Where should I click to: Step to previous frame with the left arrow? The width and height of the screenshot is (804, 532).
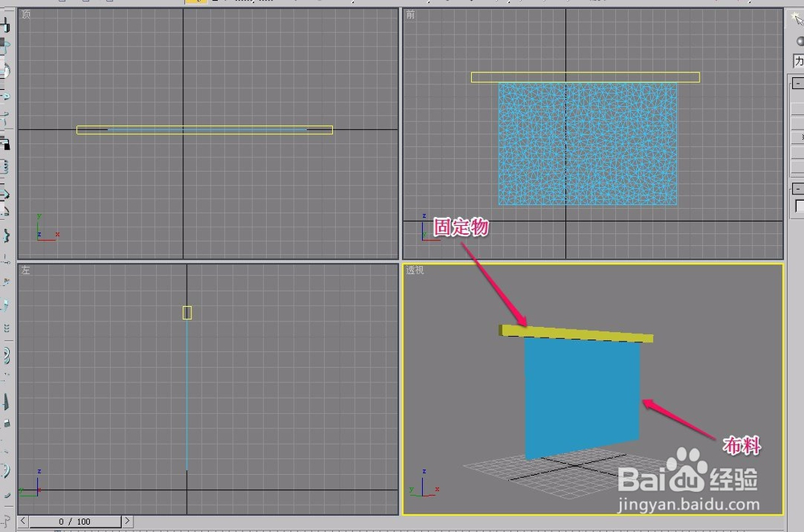click(23, 521)
